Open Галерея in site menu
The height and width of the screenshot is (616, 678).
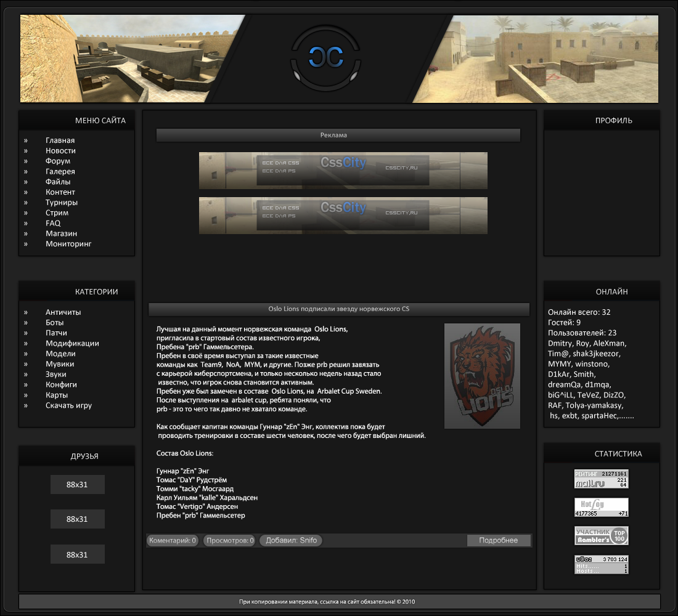60,172
